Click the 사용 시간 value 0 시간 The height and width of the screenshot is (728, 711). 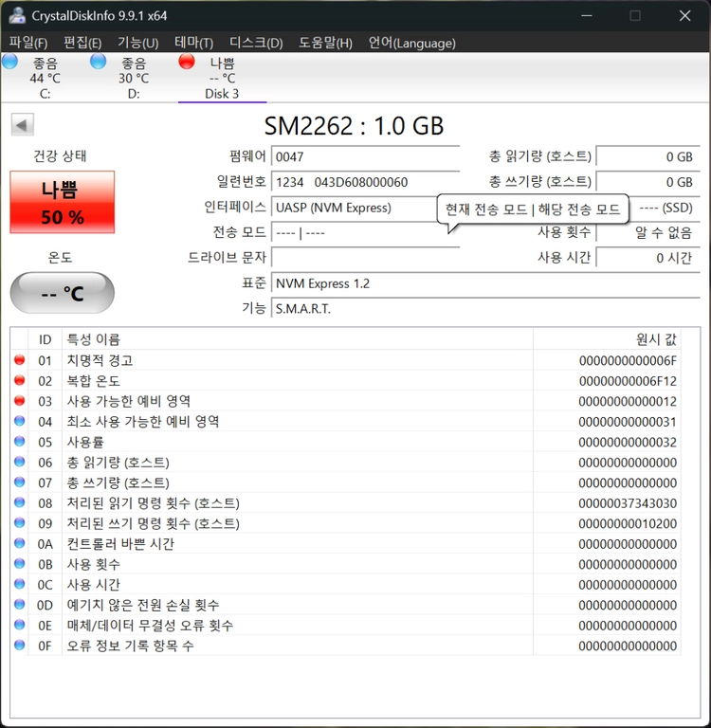pos(647,258)
